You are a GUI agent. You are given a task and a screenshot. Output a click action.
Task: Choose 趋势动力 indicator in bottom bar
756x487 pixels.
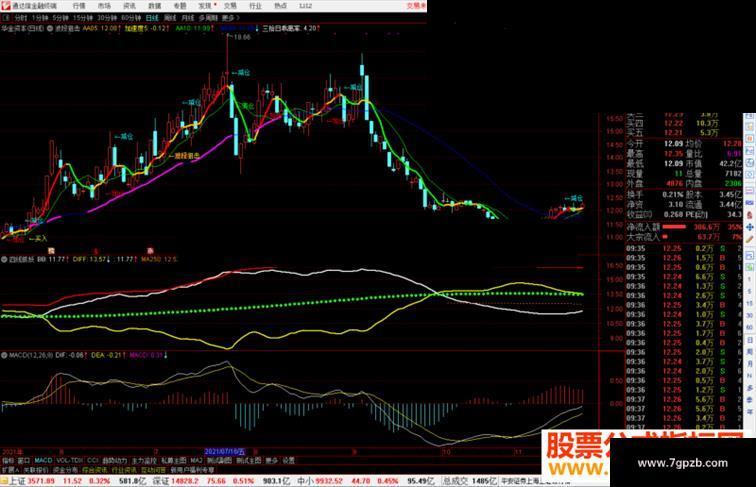coord(115,461)
